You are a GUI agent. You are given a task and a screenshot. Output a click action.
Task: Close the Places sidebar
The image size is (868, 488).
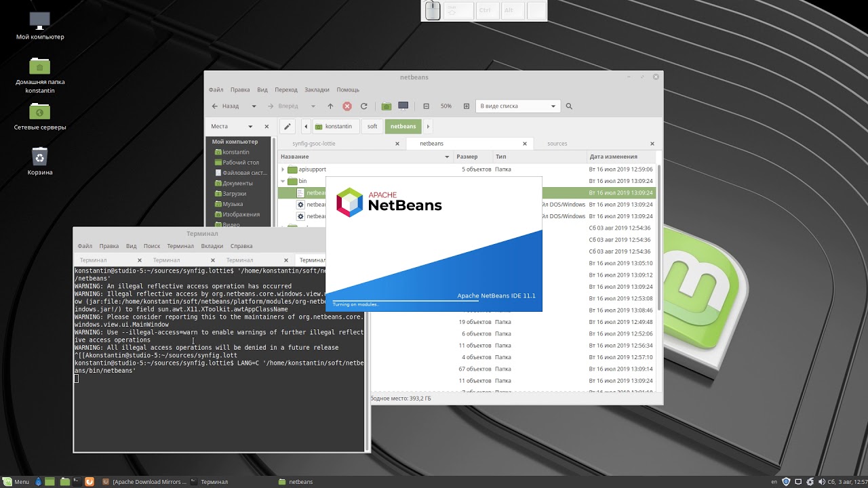(x=267, y=126)
